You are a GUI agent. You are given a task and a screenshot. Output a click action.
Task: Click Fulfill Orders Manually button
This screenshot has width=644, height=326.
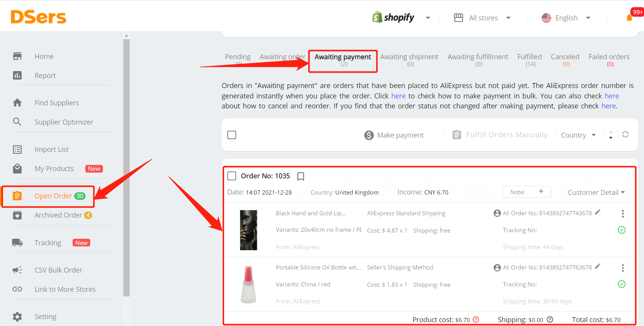tap(500, 135)
